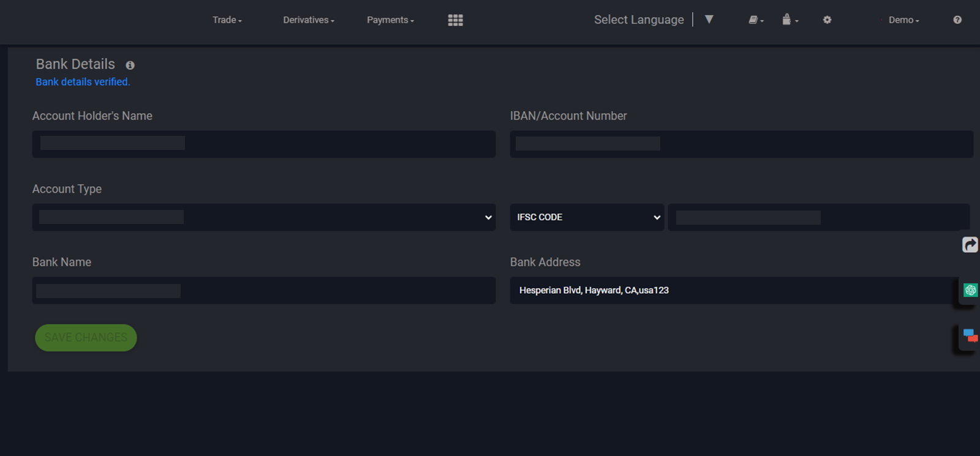Focus the IBAN/Account Number field

[741, 144]
